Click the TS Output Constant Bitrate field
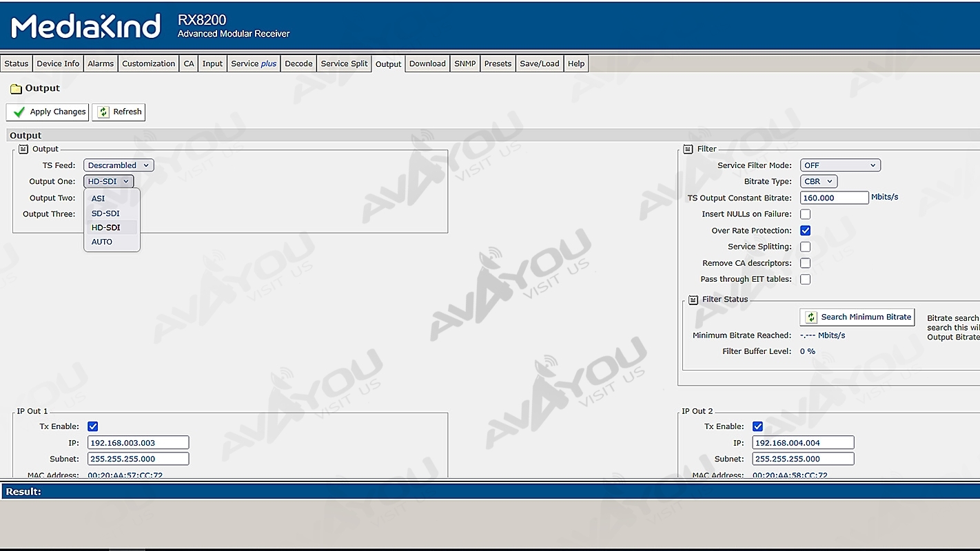 (x=834, y=198)
